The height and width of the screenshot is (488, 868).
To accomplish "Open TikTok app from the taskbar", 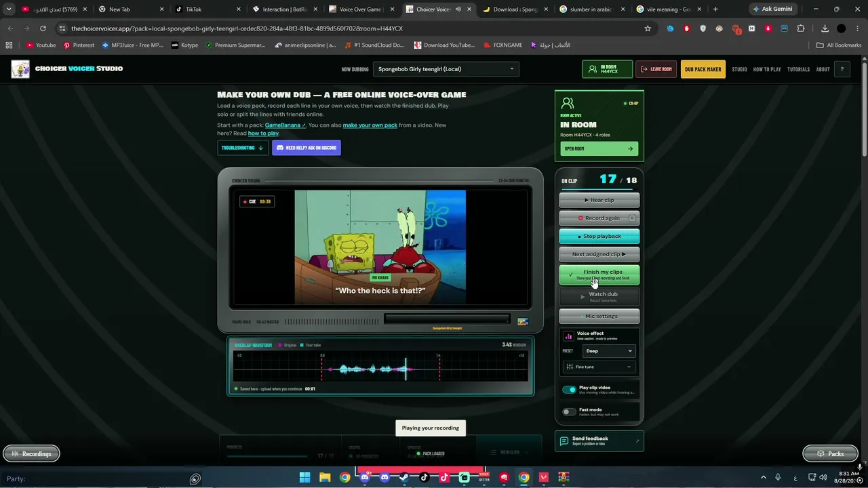I will [x=425, y=477].
